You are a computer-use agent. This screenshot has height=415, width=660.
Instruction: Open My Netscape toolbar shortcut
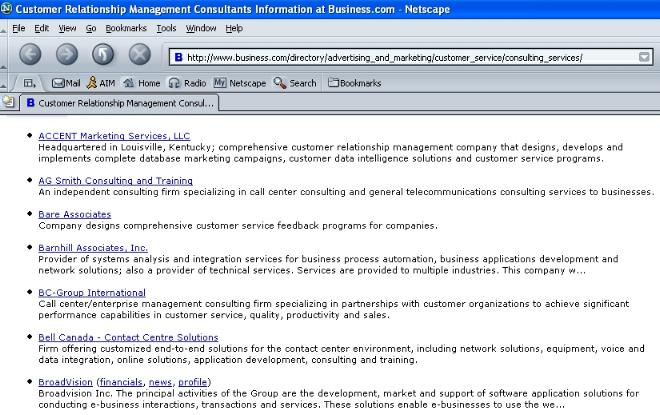pyautogui.click(x=240, y=83)
